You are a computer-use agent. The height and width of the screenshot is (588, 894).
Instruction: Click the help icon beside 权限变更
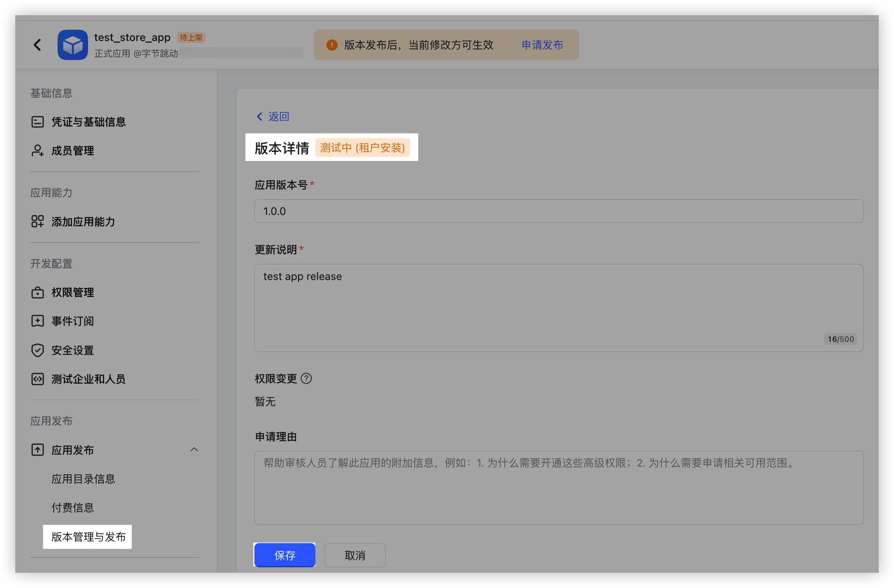(306, 379)
